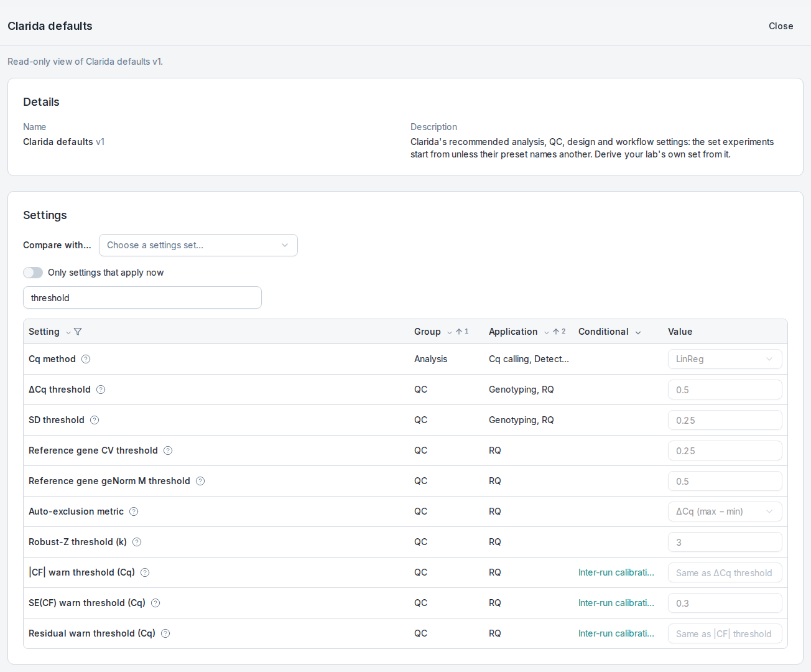Click the Value column header
The height and width of the screenshot is (672, 811).
click(x=680, y=332)
